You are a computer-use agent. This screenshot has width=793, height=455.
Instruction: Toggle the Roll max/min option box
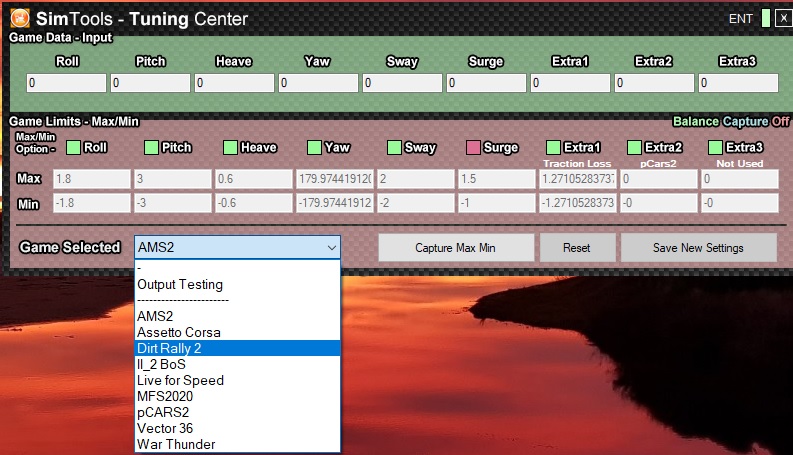[x=73, y=148]
